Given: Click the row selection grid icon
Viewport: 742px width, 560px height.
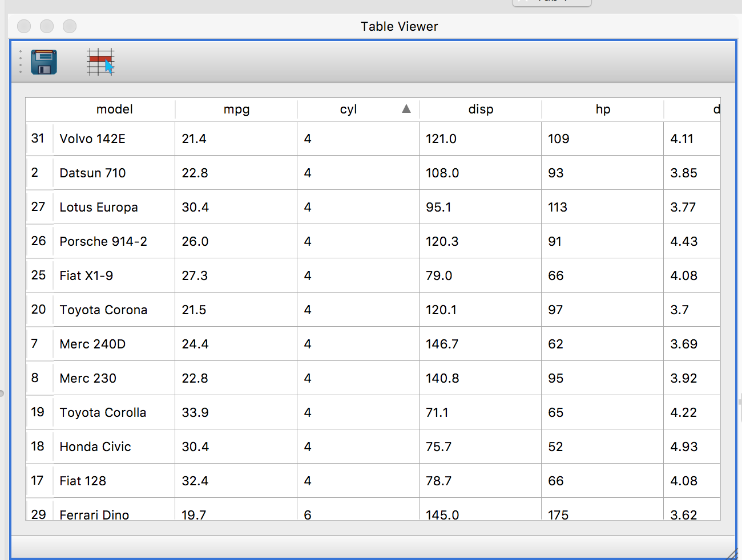Looking at the screenshot, I should click(100, 63).
